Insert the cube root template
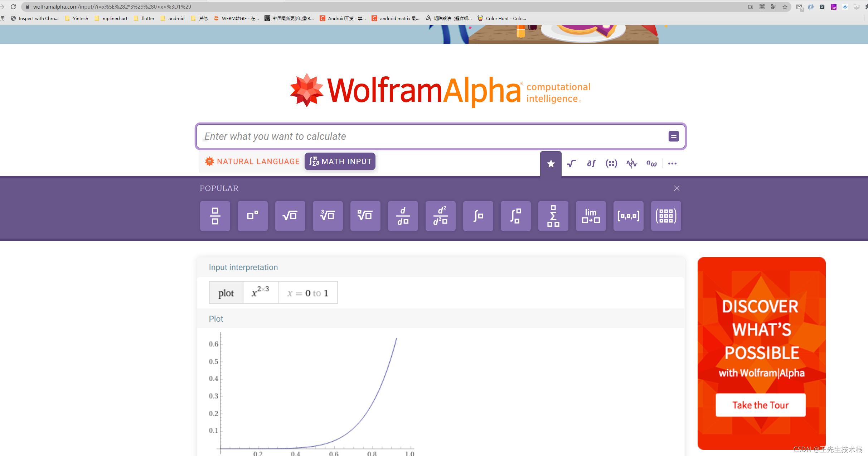The image size is (868, 456). tap(328, 216)
